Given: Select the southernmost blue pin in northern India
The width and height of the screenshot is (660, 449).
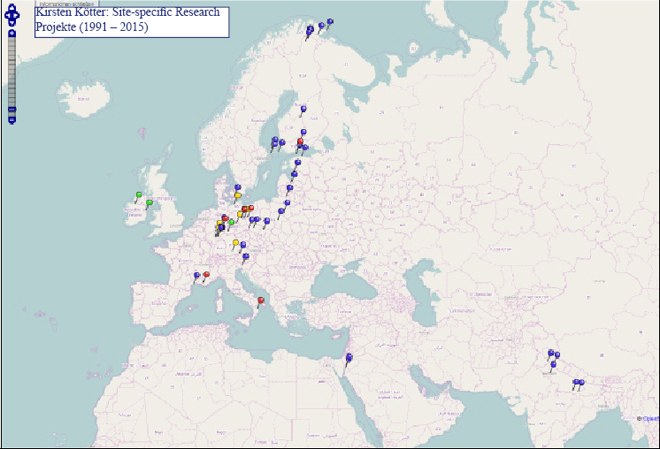Looking at the screenshot, I should coord(553,365).
